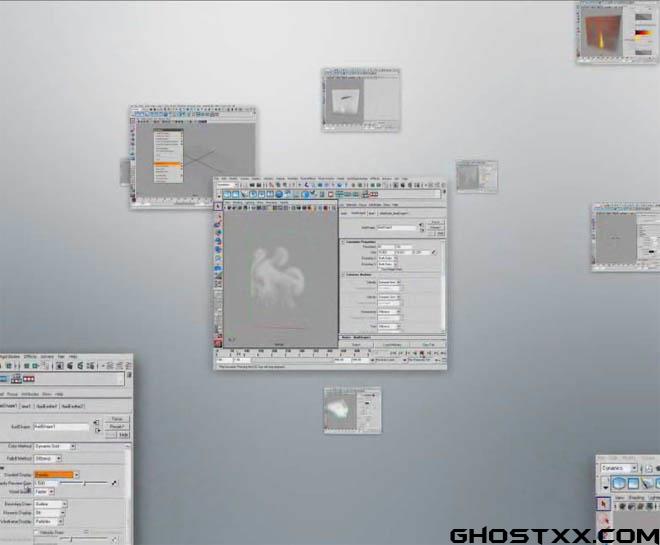Click the sphere shelf icon in bottom-right window
660x545 pixels.
[x=618, y=484]
